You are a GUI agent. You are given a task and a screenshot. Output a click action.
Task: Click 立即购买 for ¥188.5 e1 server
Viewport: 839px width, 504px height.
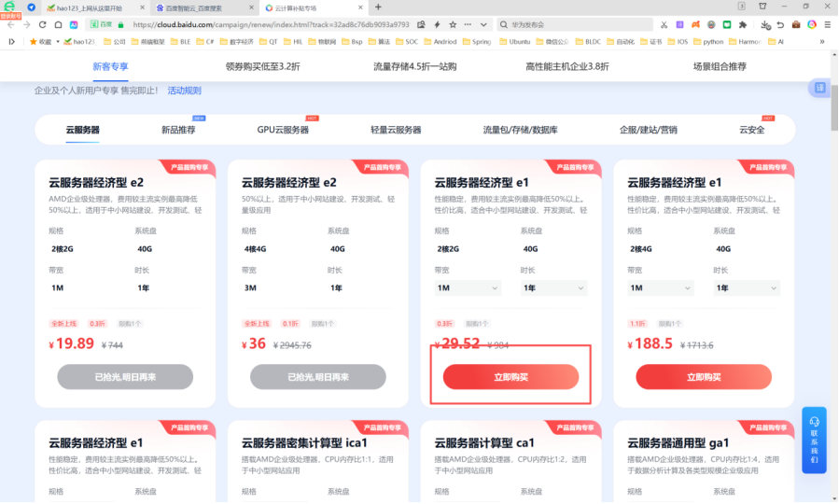pyautogui.click(x=704, y=377)
